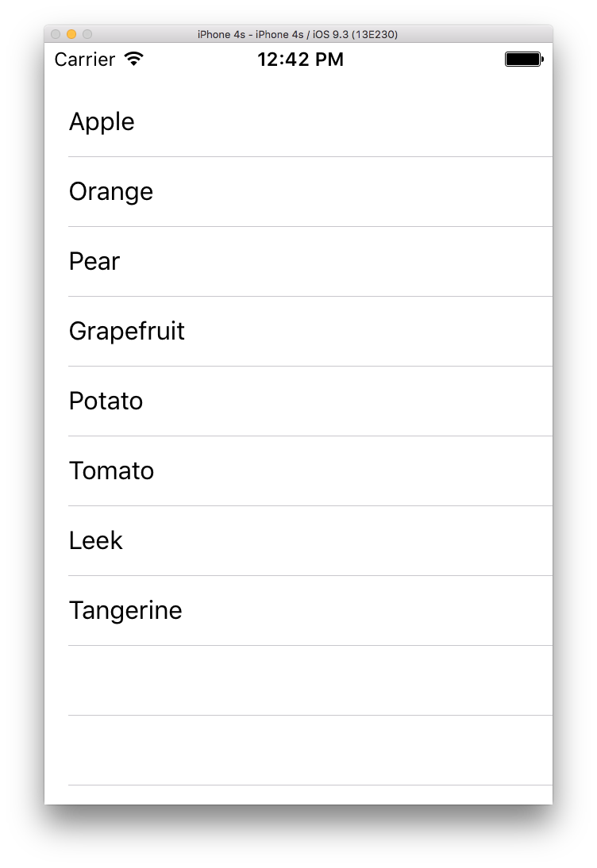Select the Apple row

pos(298,121)
